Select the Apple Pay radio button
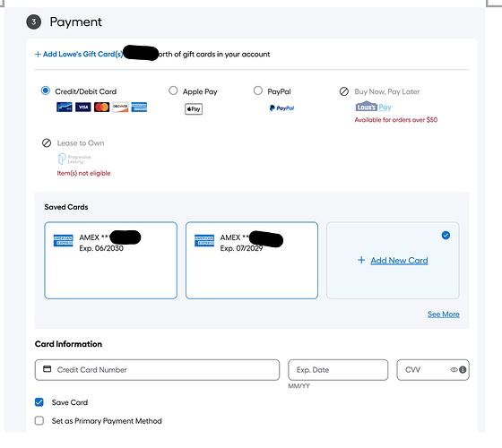This screenshot has width=502, height=448. point(173,90)
